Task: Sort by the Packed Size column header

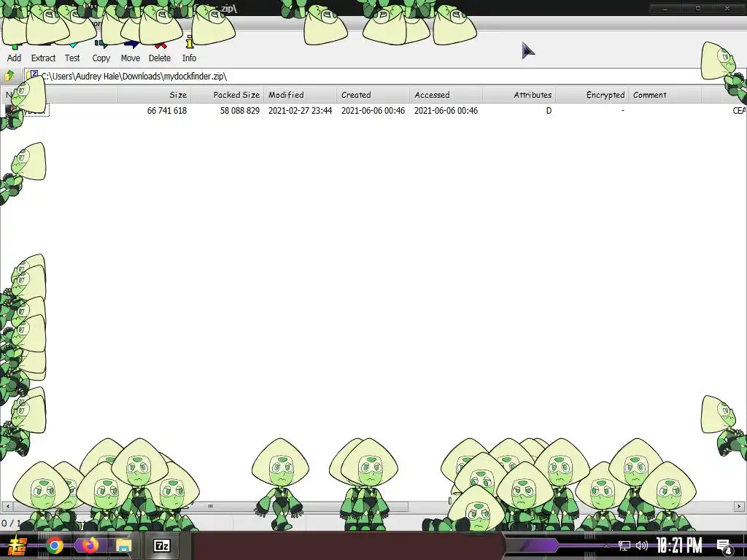Action: [x=228, y=95]
